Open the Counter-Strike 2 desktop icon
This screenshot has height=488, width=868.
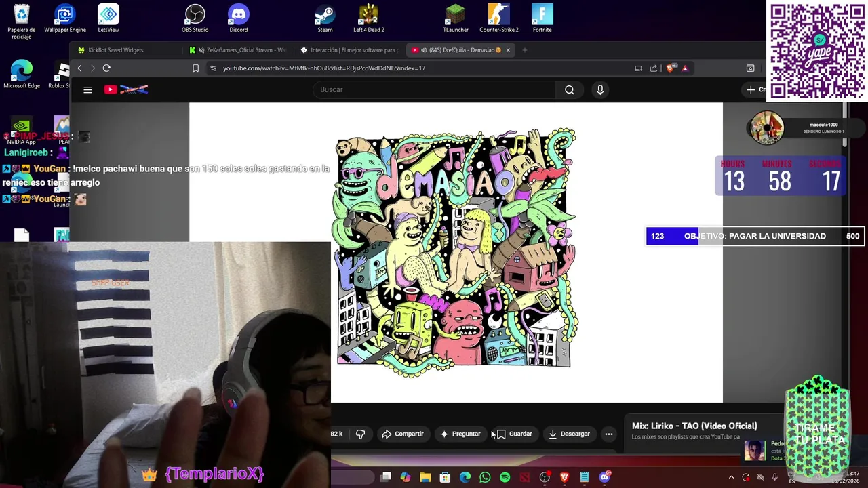tap(499, 18)
